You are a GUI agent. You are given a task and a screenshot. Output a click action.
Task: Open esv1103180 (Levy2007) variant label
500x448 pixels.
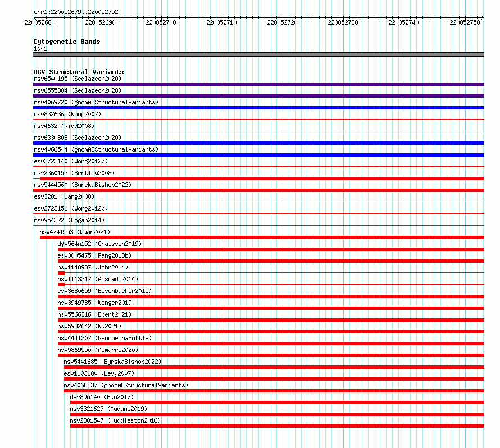99,373
